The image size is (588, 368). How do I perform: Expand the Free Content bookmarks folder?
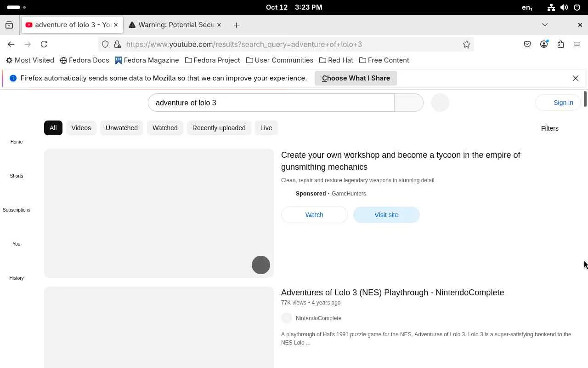[384, 60]
